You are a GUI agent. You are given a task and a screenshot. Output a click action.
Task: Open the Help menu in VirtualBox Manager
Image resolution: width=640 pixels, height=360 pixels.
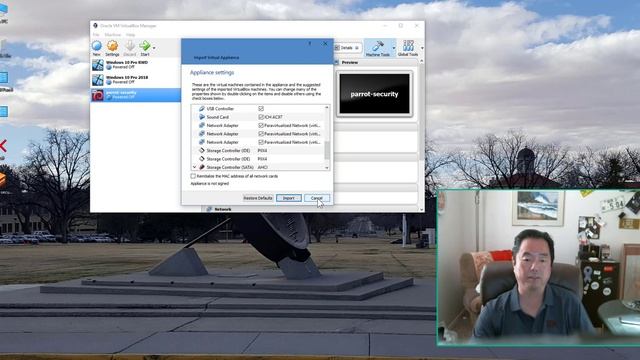coord(131,35)
